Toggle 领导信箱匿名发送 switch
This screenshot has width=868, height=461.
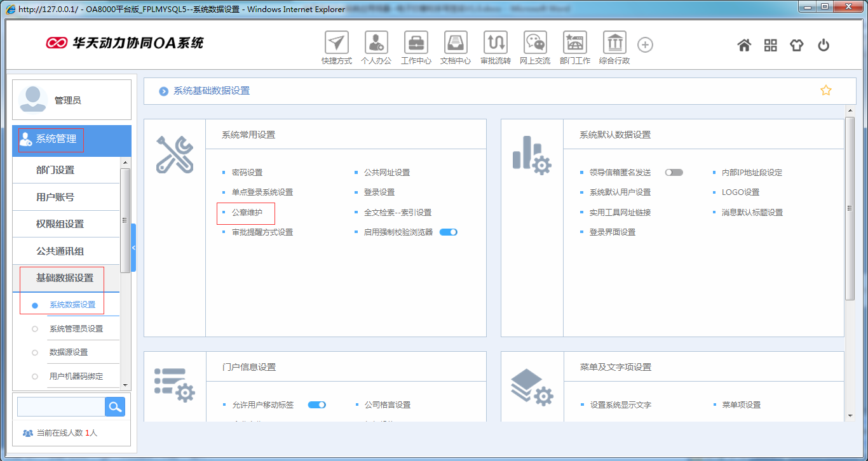coord(674,172)
